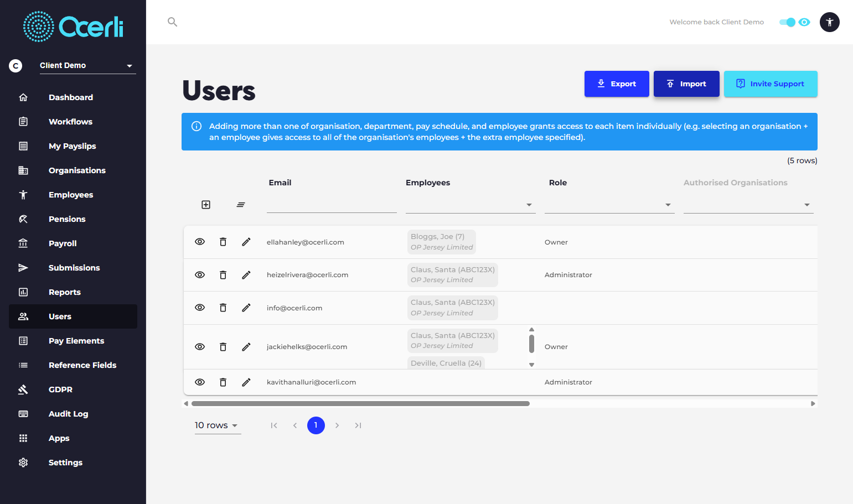Click the GDPR gavel icon

[23, 389]
